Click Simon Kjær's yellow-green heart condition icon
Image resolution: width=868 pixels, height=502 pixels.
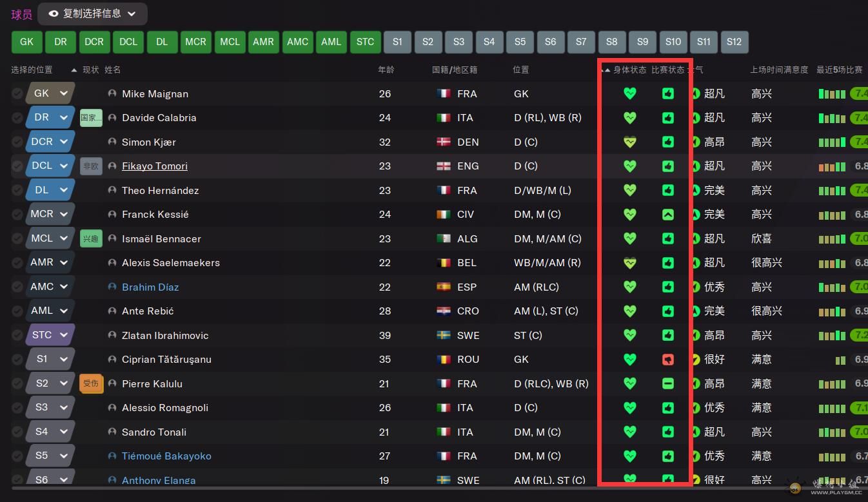630,142
